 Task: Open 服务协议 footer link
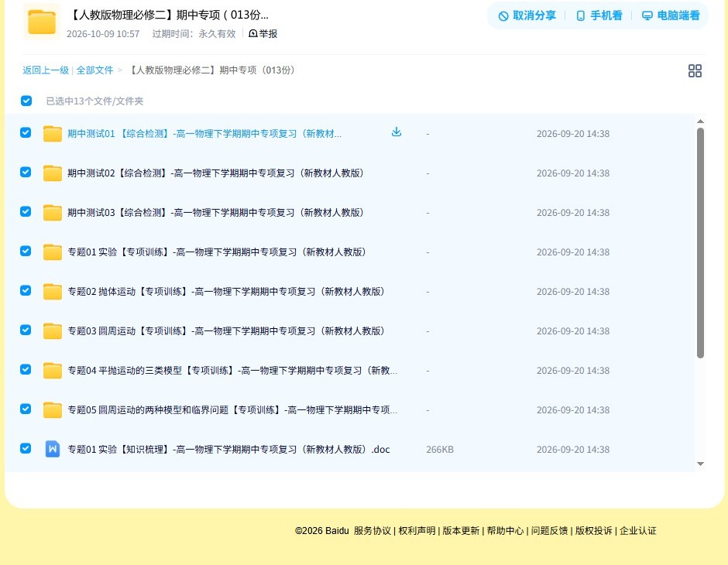[373, 531]
